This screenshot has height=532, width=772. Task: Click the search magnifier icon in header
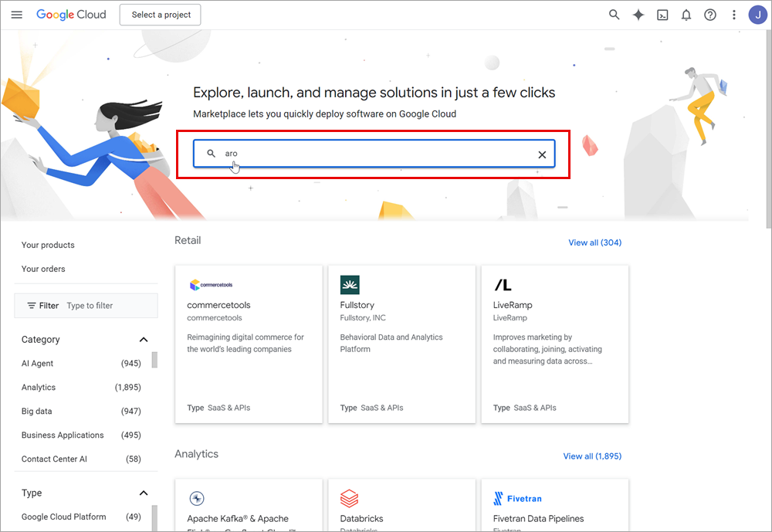tap(614, 15)
